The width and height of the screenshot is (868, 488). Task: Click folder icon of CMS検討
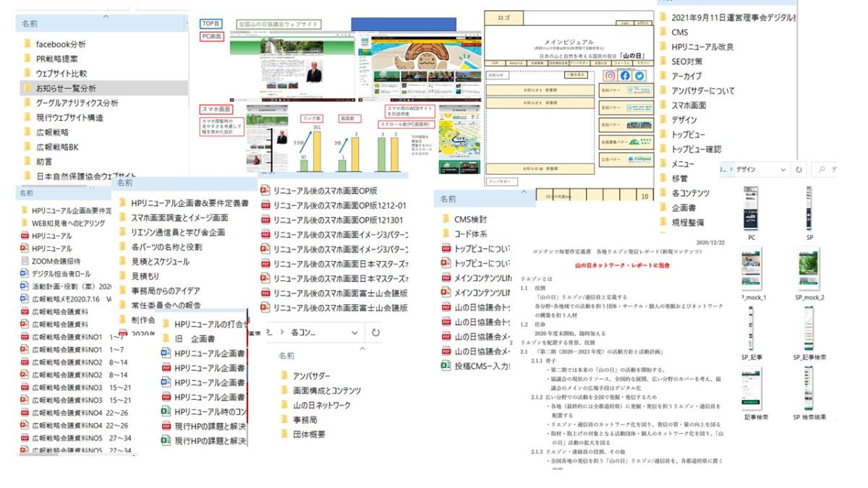446,219
